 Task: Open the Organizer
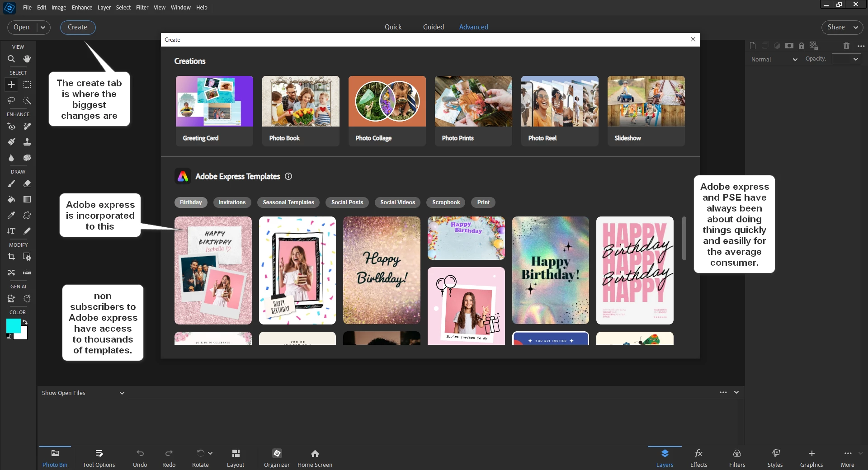coord(277,458)
